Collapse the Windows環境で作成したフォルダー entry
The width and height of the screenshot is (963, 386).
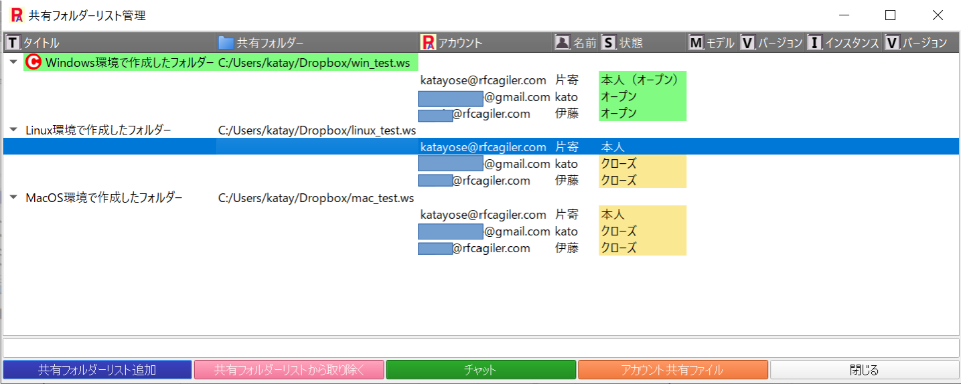[13, 61]
